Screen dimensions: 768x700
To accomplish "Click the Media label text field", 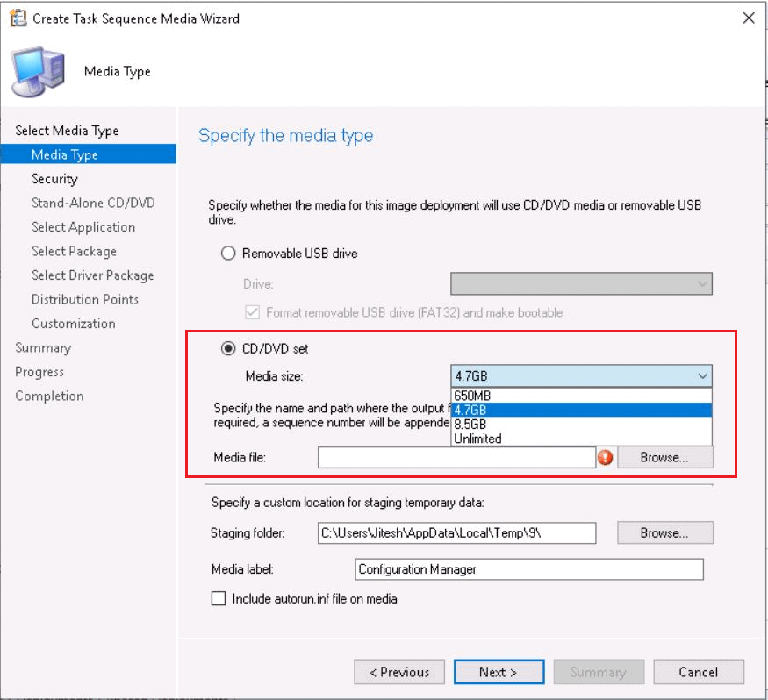I will pyautogui.click(x=529, y=569).
